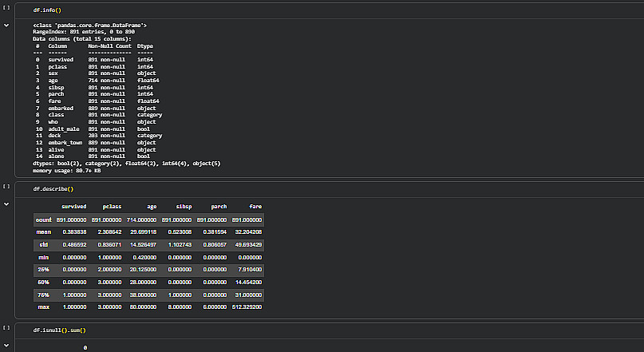The width and height of the screenshot is (644, 352).
Task: Click the 'memory usage' line in info output
Action: (x=66, y=171)
